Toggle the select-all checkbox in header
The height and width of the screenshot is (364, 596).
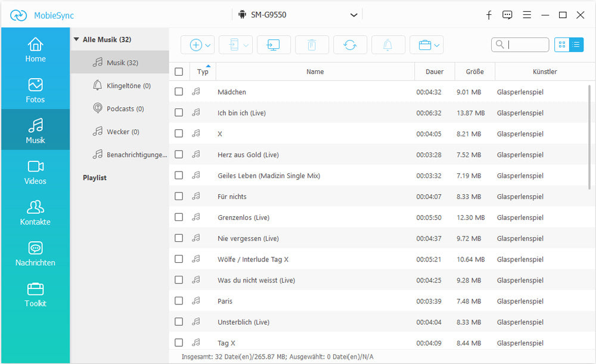point(179,71)
